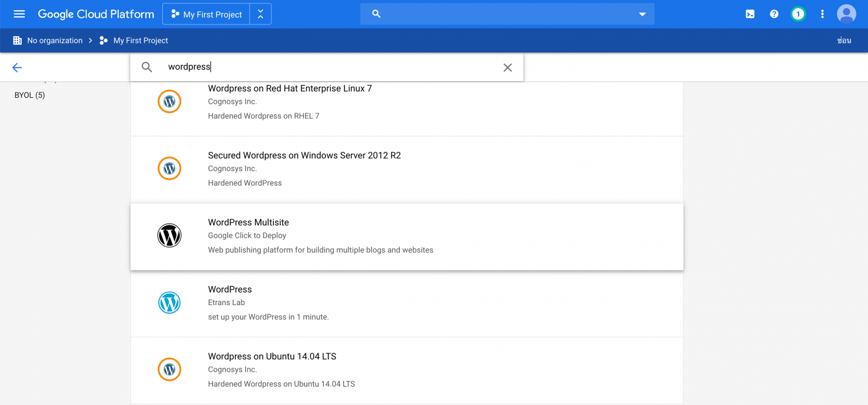Open the three-dot more options menu
Image resolution: width=868 pixels, height=405 pixels.
pyautogui.click(x=822, y=14)
